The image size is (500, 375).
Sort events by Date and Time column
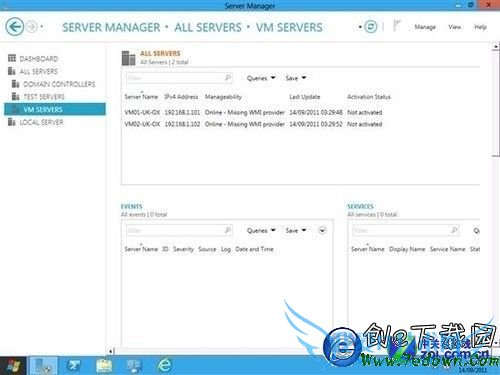tap(254, 249)
